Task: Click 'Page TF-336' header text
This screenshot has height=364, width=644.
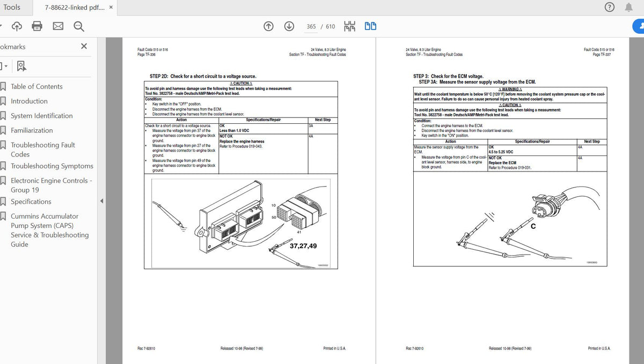Action: click(147, 55)
